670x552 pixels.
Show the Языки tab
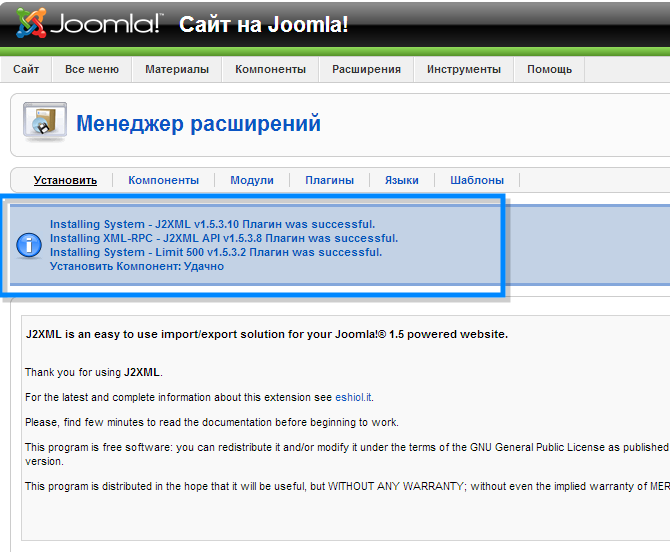pyautogui.click(x=401, y=180)
